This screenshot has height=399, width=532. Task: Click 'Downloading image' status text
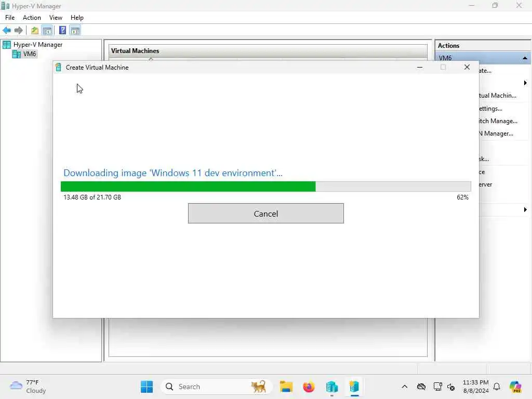tap(172, 172)
